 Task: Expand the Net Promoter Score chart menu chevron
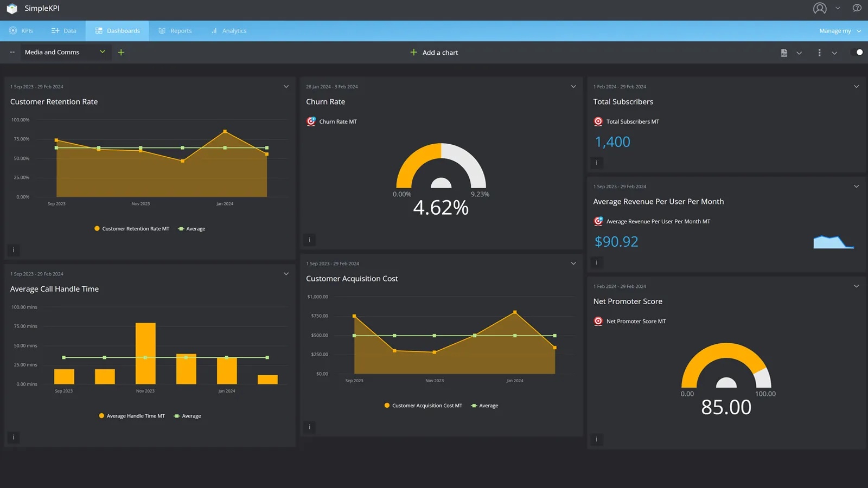[x=857, y=286]
